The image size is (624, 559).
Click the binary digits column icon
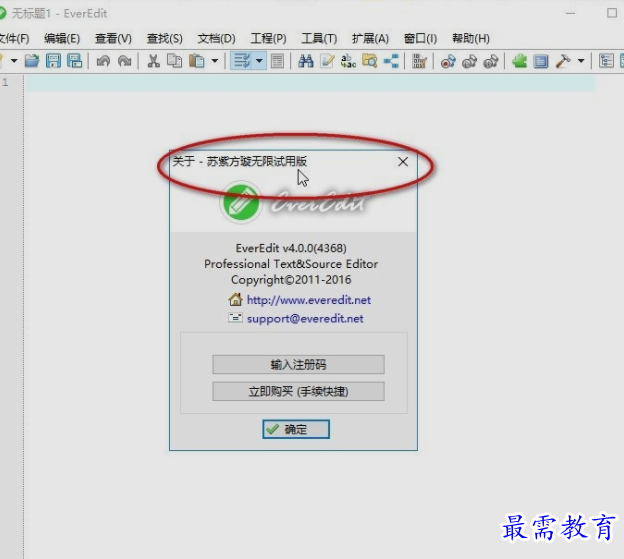coord(419,61)
